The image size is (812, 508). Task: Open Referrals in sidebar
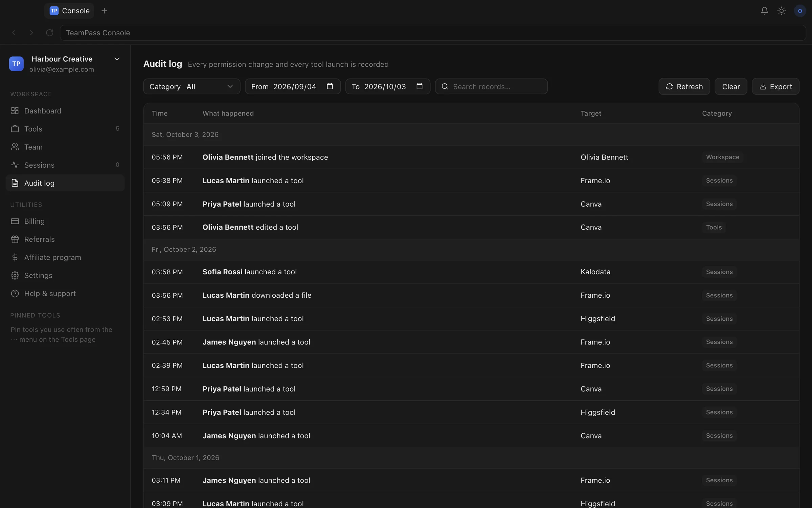[x=65, y=239]
